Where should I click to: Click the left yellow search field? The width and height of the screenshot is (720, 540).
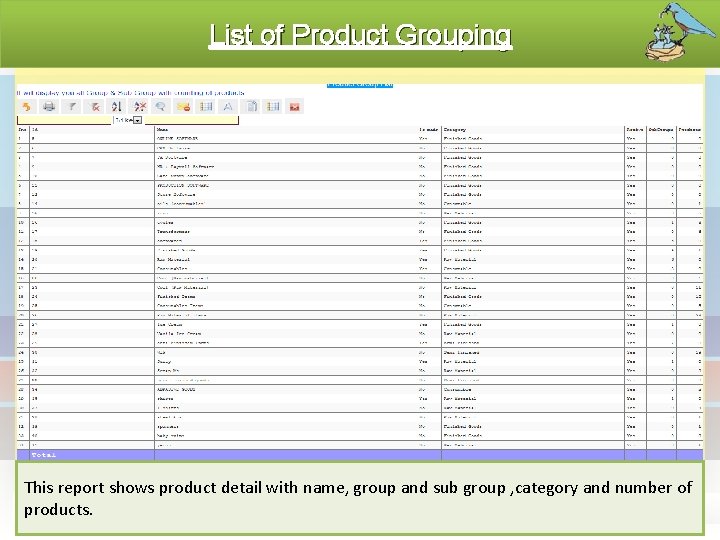point(64,120)
